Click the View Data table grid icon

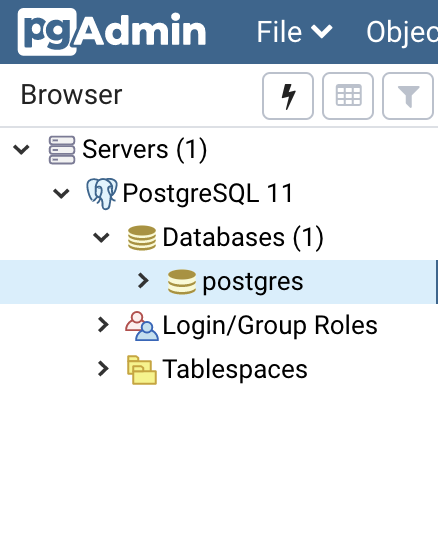click(x=348, y=96)
